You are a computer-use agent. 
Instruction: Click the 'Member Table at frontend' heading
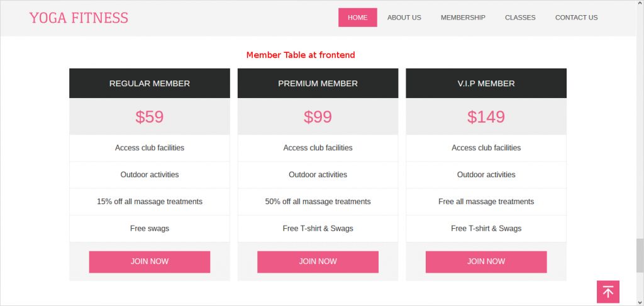click(301, 55)
